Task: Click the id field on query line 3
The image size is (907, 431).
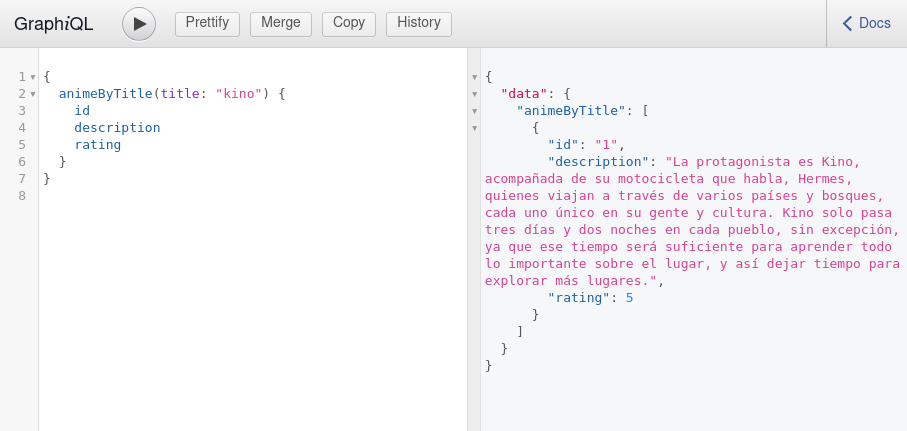Action: coord(82,111)
